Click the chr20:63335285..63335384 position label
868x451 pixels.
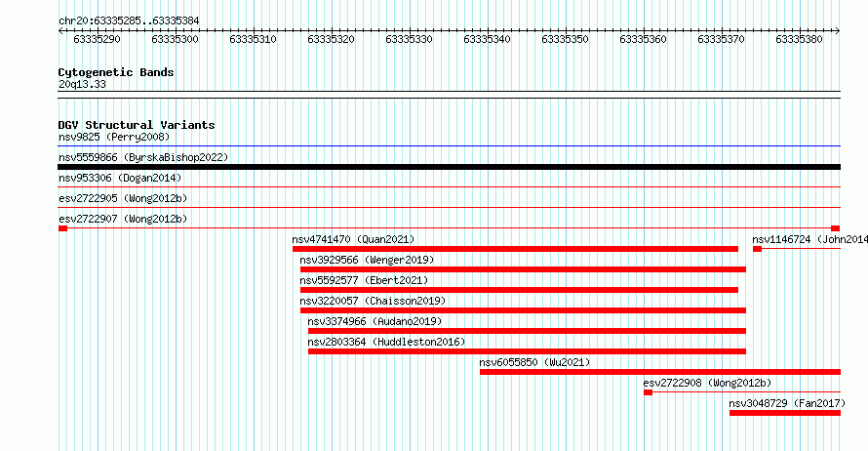pyautogui.click(x=129, y=20)
